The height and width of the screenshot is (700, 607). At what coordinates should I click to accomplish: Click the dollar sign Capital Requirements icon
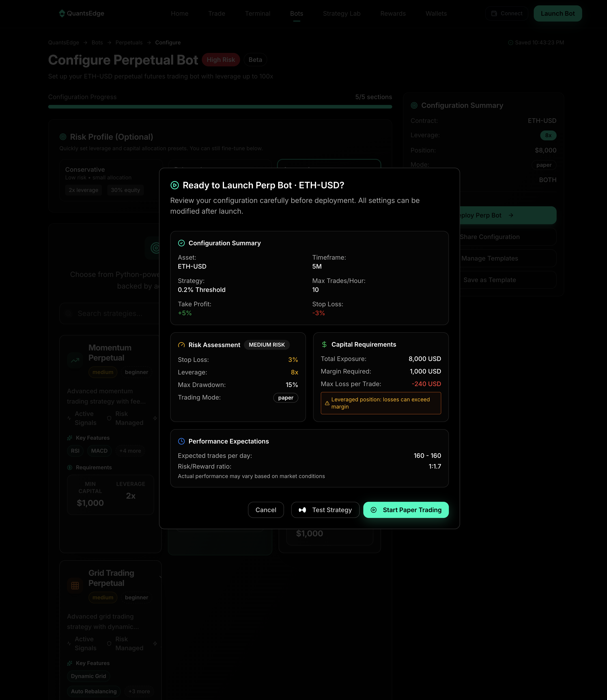[x=324, y=344]
